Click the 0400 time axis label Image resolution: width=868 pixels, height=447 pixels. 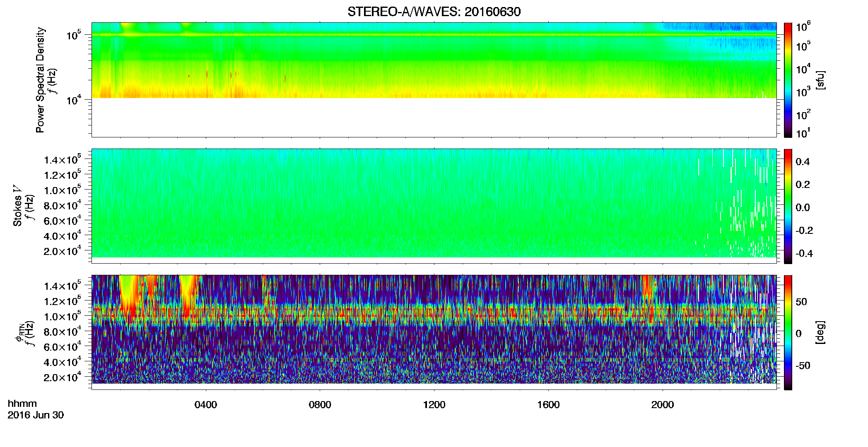(x=206, y=405)
